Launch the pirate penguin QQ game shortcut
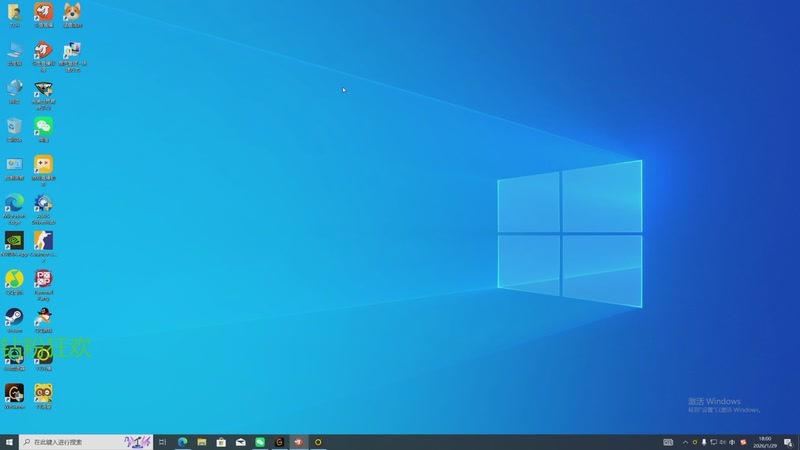The height and width of the screenshot is (450, 800). (43, 320)
